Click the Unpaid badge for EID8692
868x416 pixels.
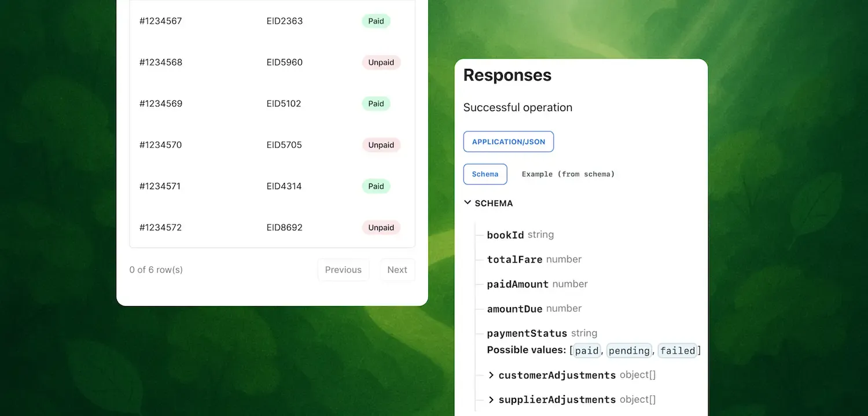point(381,227)
